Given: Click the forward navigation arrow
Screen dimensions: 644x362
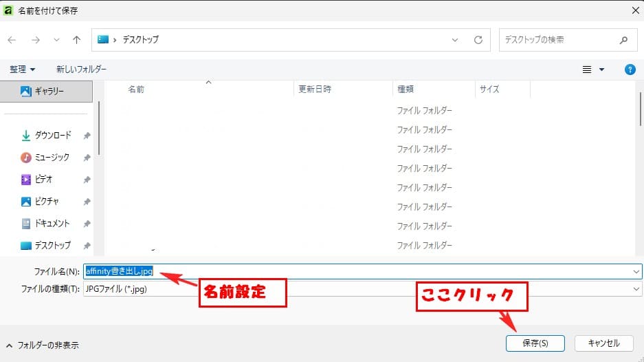Looking at the screenshot, I should click(35, 40).
